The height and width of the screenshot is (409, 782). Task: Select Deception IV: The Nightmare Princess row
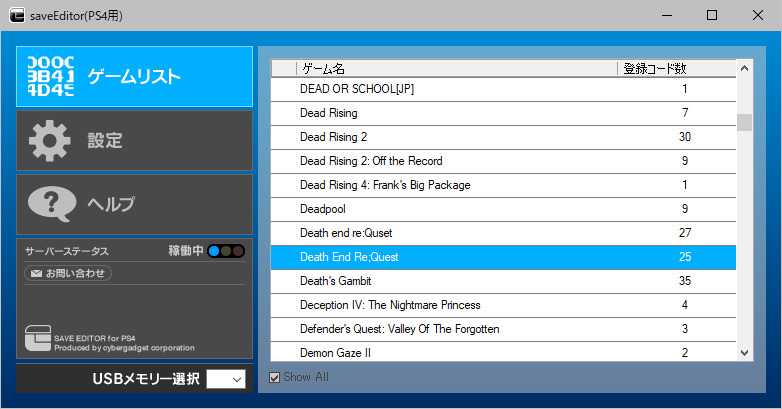pyautogui.click(x=390, y=305)
